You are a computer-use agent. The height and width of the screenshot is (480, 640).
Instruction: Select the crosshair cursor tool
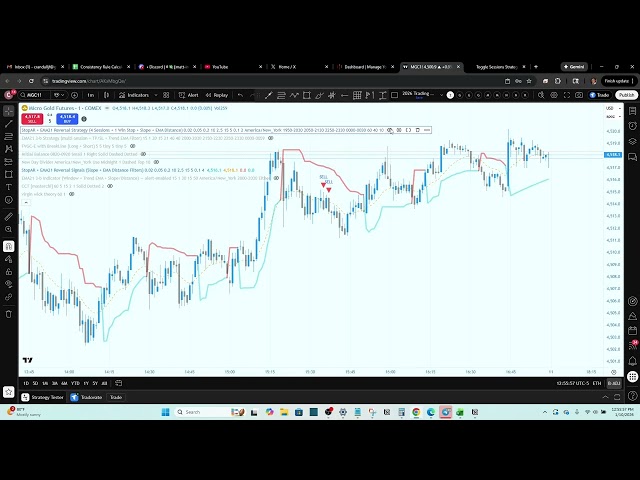coord(9,111)
